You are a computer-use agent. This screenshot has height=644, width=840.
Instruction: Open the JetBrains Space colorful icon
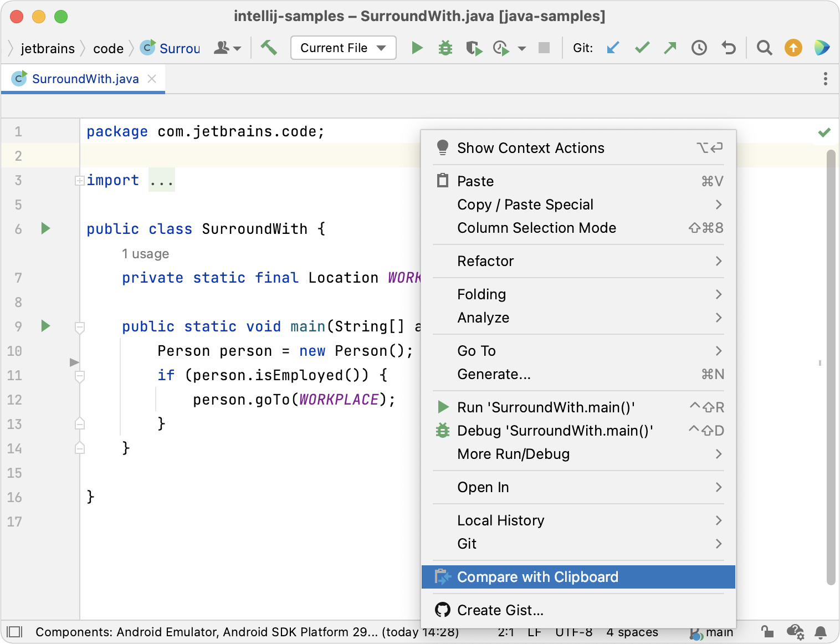(x=822, y=48)
